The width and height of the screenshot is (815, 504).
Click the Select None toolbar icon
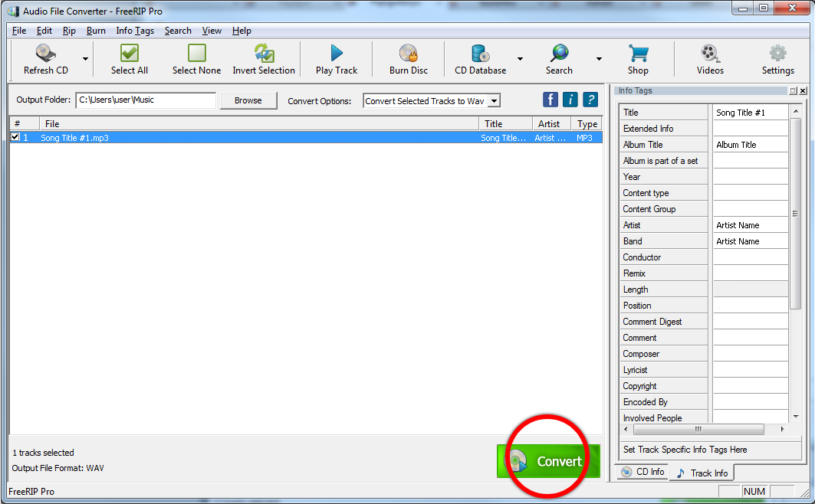pos(196,53)
